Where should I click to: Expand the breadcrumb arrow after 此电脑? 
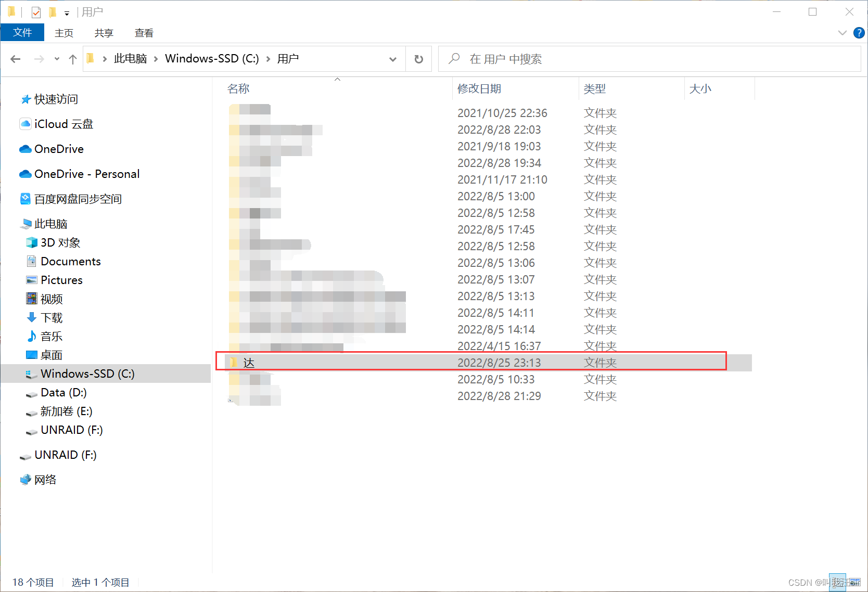coord(156,59)
